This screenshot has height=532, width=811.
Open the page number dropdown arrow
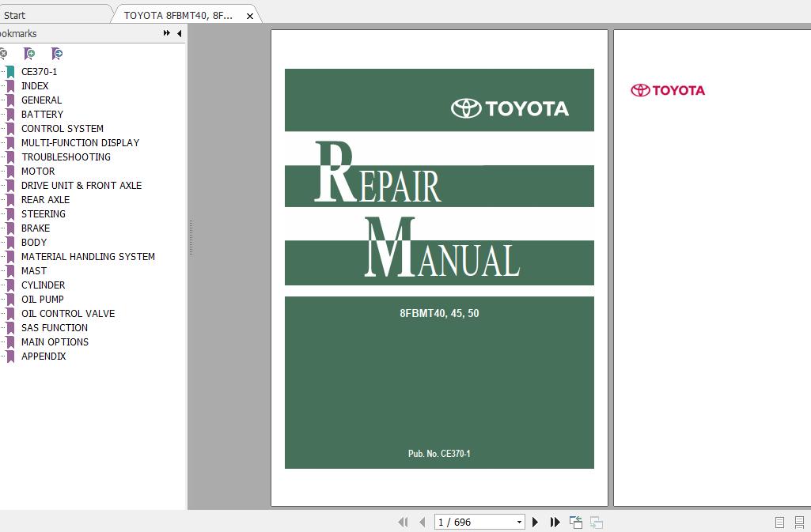pyautogui.click(x=520, y=522)
